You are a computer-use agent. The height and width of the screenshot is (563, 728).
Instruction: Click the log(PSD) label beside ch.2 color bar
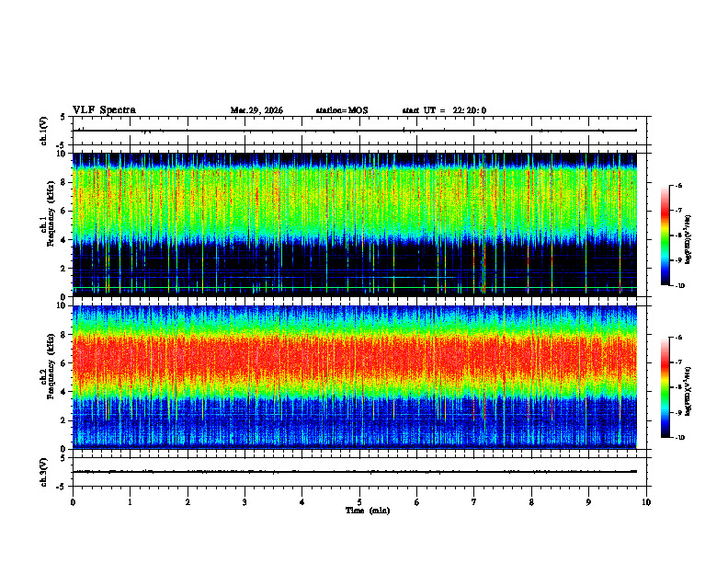pos(688,391)
